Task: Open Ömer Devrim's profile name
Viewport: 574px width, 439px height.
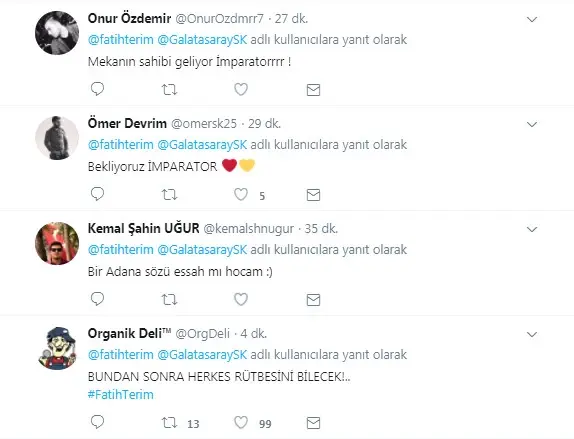Action: (127, 123)
